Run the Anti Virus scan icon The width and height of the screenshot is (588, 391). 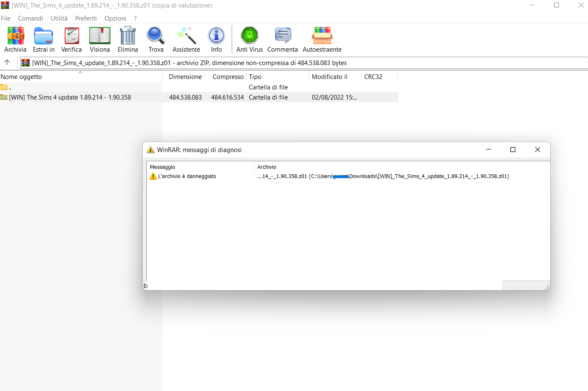[250, 36]
